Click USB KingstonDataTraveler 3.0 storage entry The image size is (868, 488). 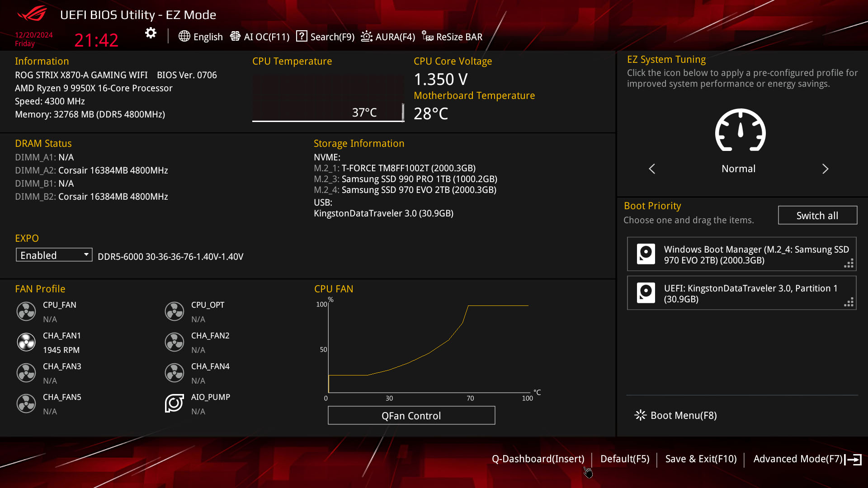383,213
